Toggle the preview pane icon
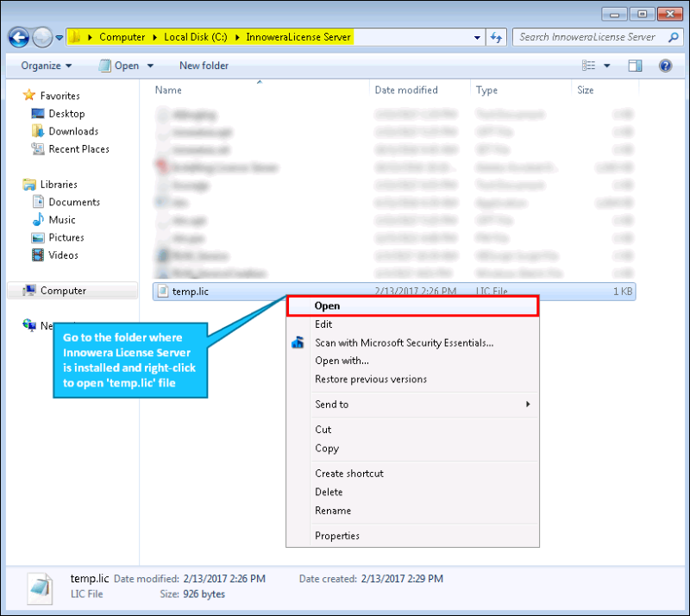This screenshot has height=616, width=690. coord(635,66)
